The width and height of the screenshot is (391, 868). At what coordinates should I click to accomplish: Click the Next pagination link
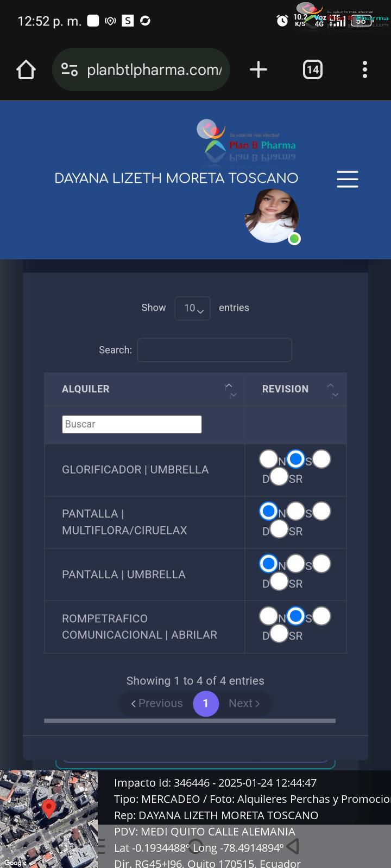(244, 703)
